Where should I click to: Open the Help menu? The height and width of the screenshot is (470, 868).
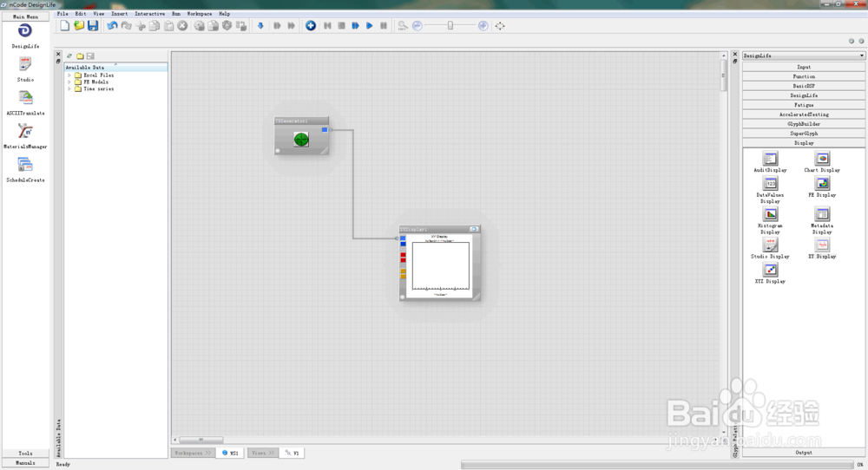tap(224, 13)
